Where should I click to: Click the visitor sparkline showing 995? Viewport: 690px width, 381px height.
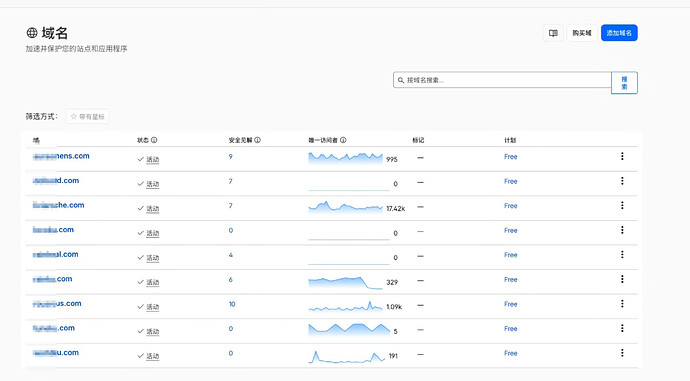point(345,158)
